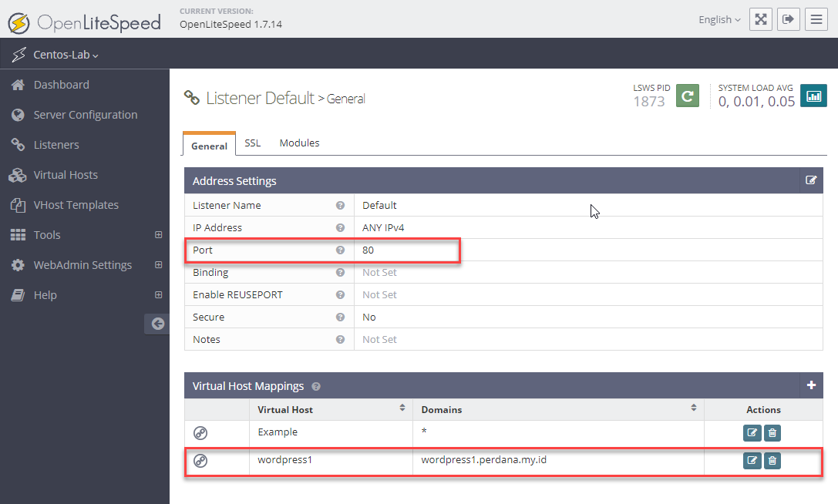Sort by Virtual Host column

pyautogui.click(x=402, y=408)
